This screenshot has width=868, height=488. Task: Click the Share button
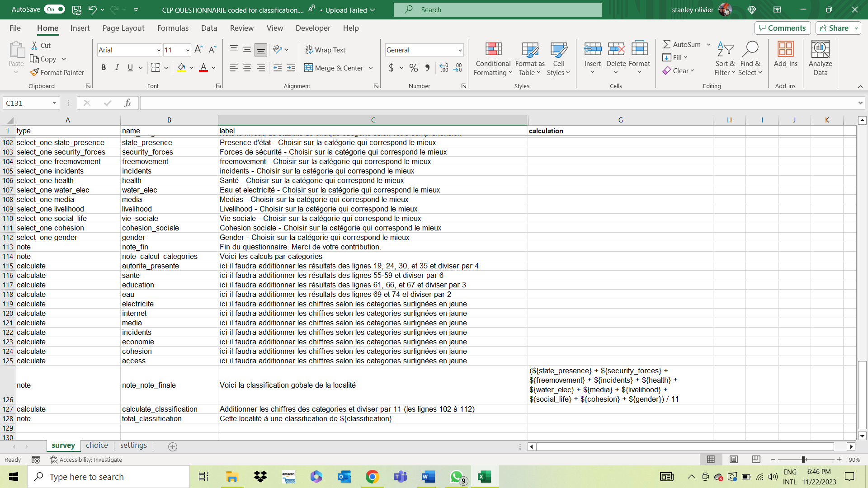(838, 28)
